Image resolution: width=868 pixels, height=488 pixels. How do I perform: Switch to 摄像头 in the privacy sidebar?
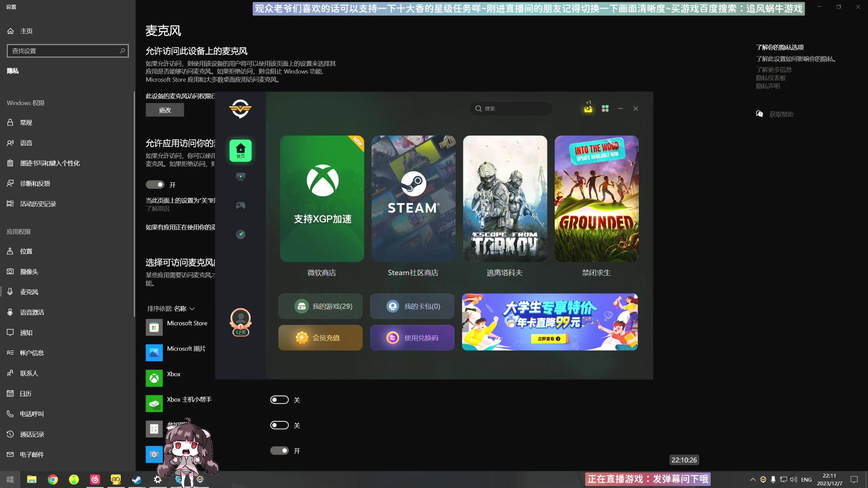29,272
